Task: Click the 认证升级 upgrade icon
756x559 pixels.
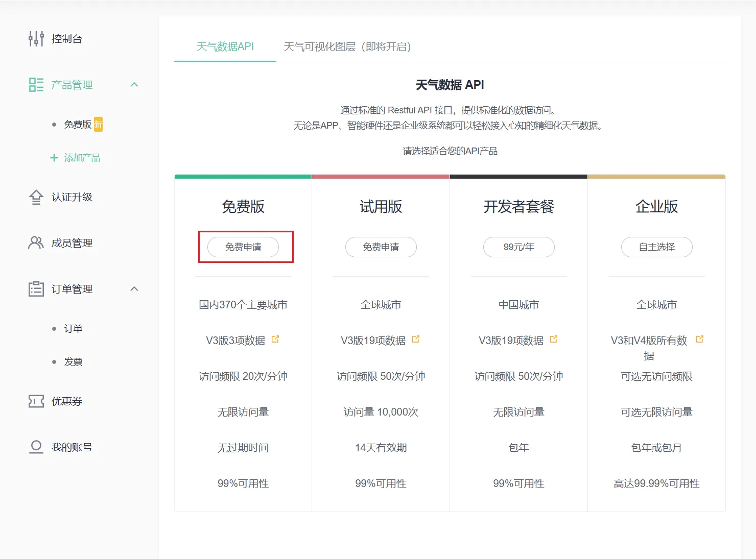Action: [x=35, y=197]
